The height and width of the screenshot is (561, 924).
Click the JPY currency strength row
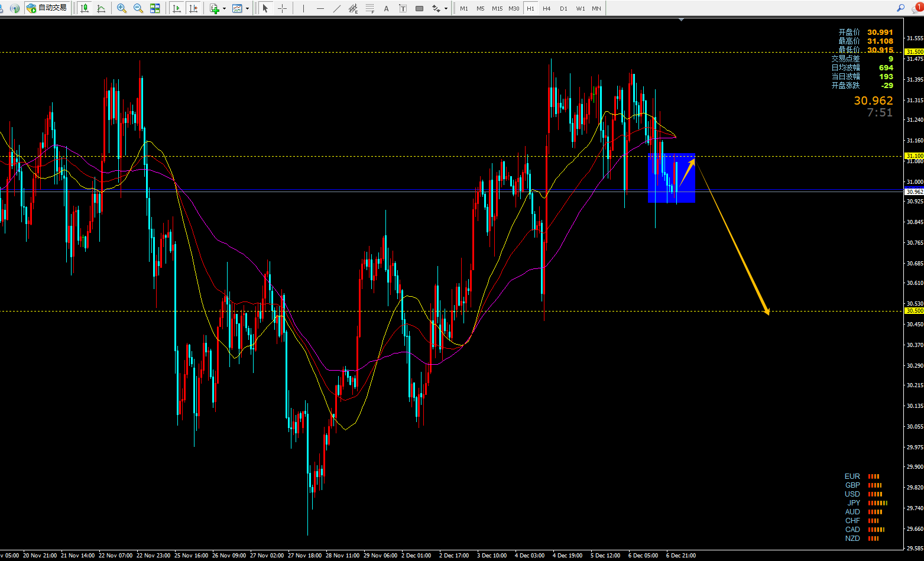click(x=867, y=503)
